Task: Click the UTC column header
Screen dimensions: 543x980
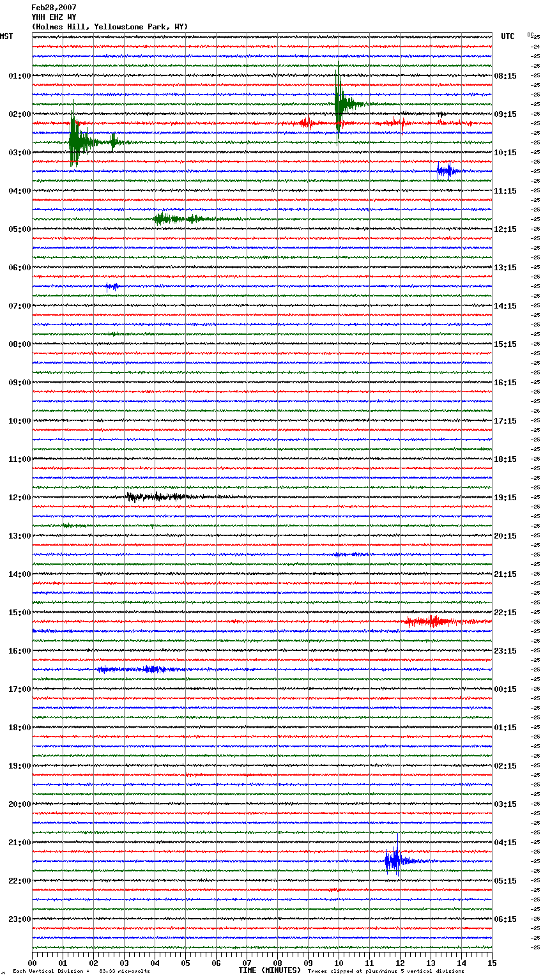Action: pyautogui.click(x=508, y=36)
